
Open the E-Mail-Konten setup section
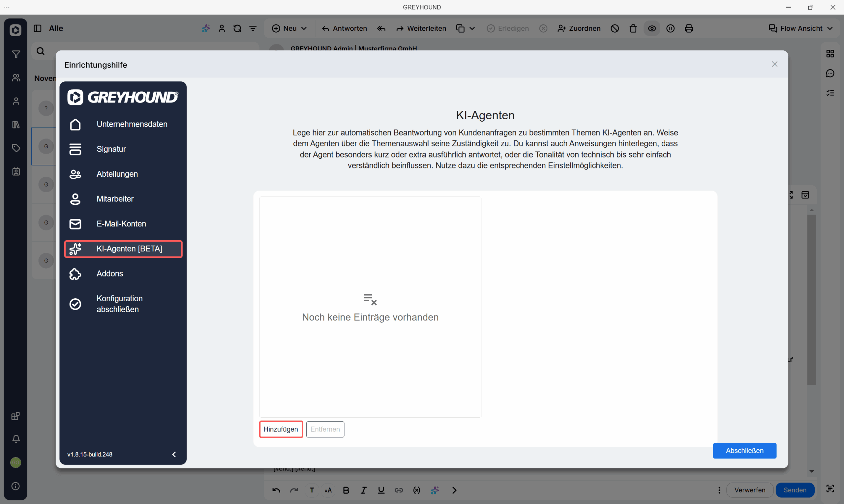coord(121,224)
